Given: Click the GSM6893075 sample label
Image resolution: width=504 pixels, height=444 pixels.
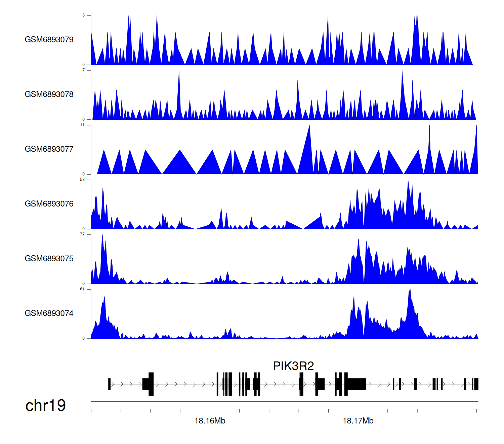Looking at the screenshot, I should (x=49, y=259).
